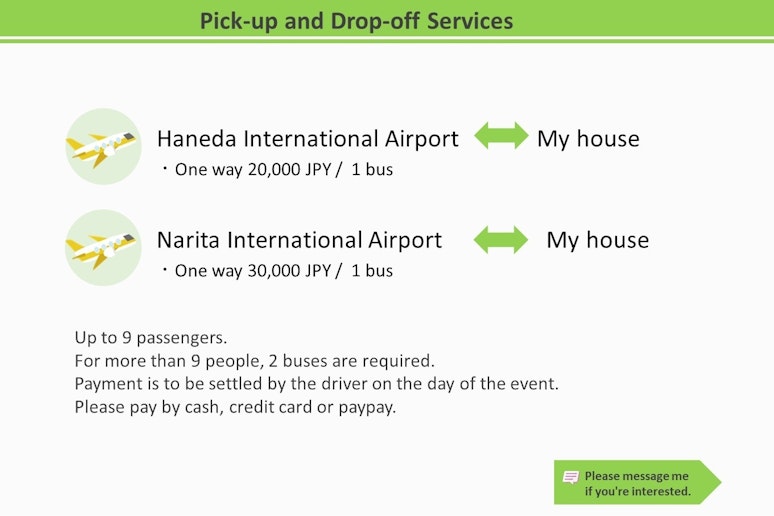Click the "Please pay by cash" line
The height and width of the screenshot is (516, 774).
[x=235, y=407]
